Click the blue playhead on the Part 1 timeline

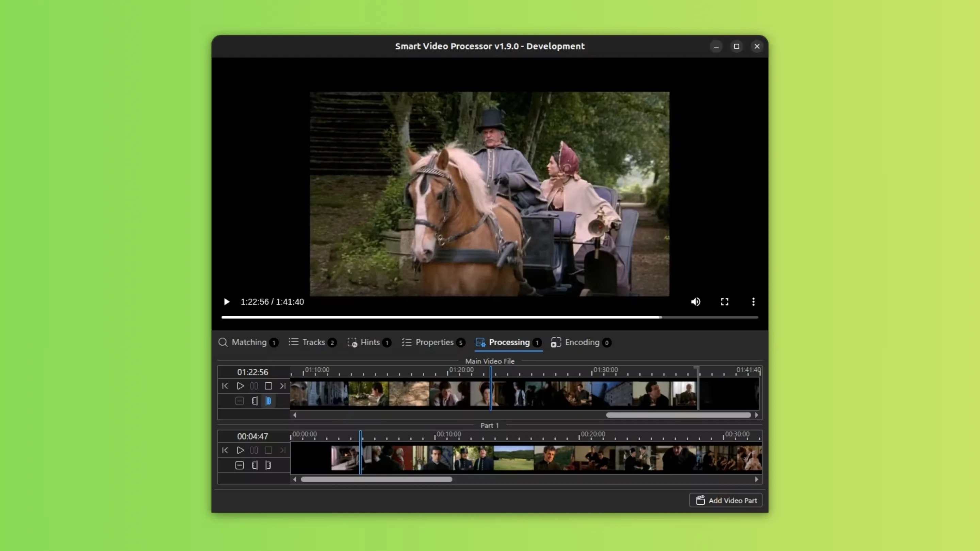coord(360,452)
